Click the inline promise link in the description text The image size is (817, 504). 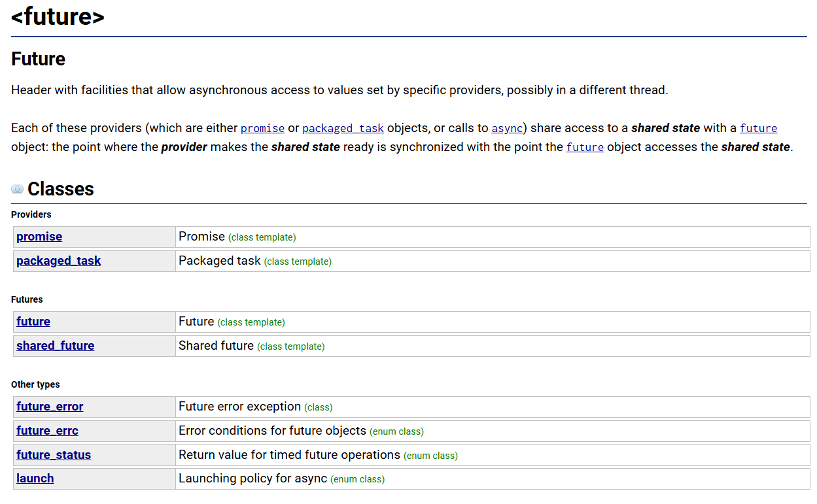(x=262, y=128)
